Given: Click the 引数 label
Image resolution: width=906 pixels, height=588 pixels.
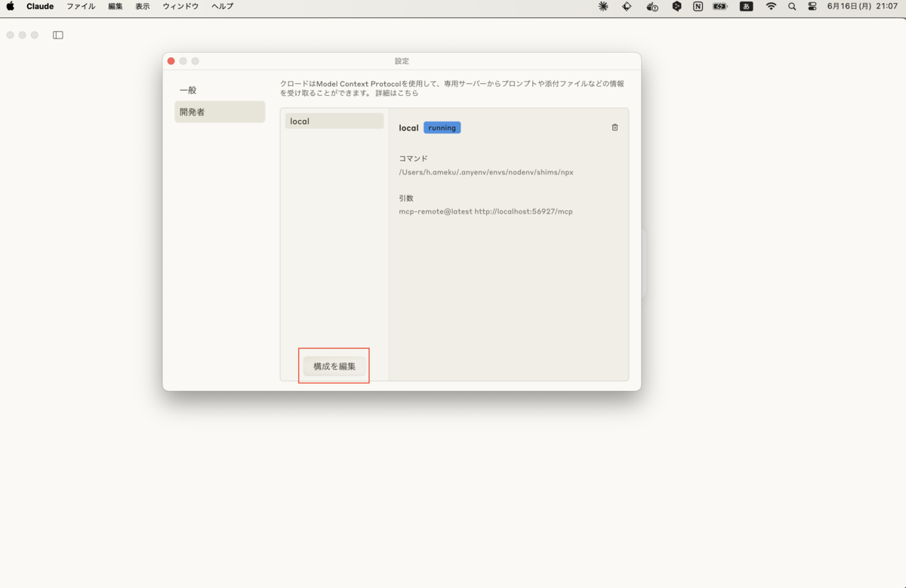Looking at the screenshot, I should (406, 198).
